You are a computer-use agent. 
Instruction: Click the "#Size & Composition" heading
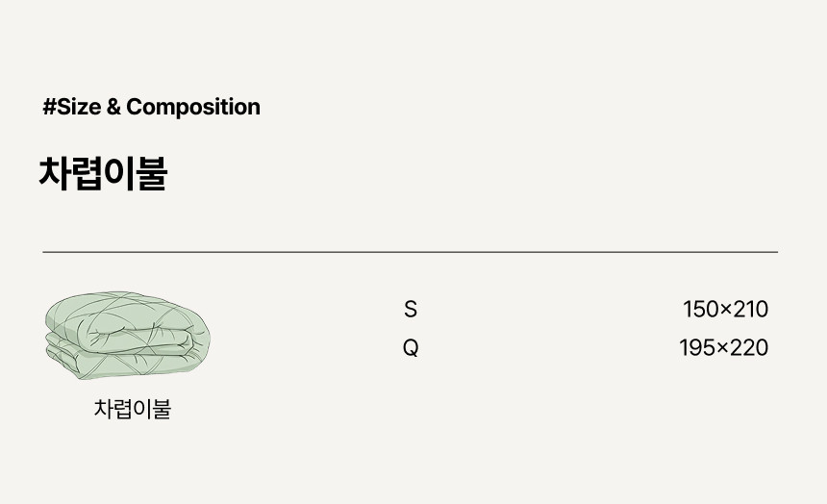click(151, 107)
